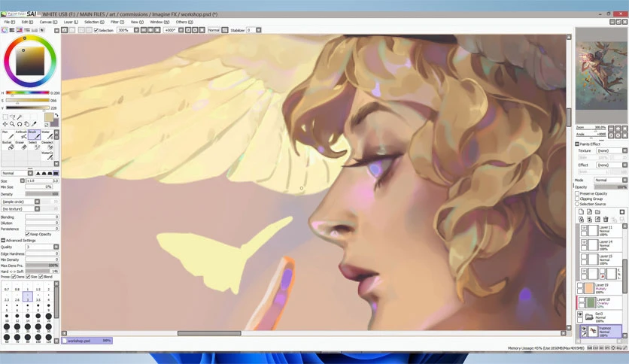Click the undo arrow in toolbar
The width and height of the screenshot is (629, 364).
point(64,30)
